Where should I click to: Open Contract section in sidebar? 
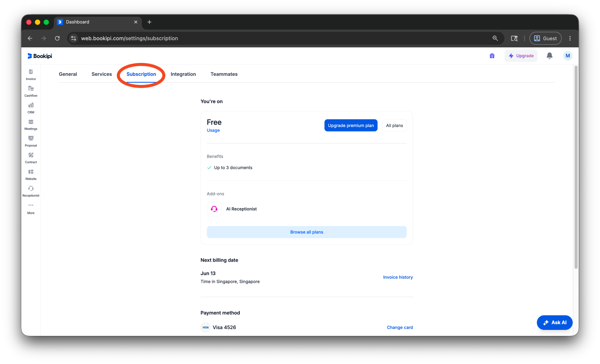click(x=31, y=158)
